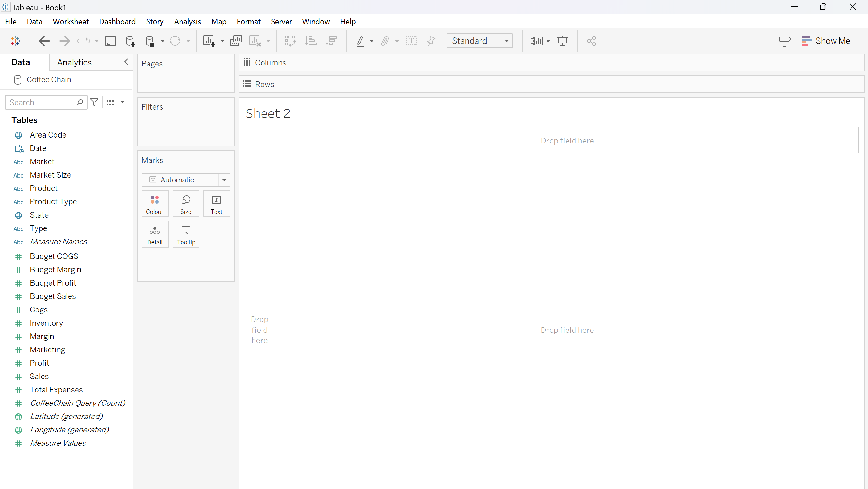This screenshot has width=868, height=489.
Task: Click the Duplicate sheet icon
Action: 236,41
